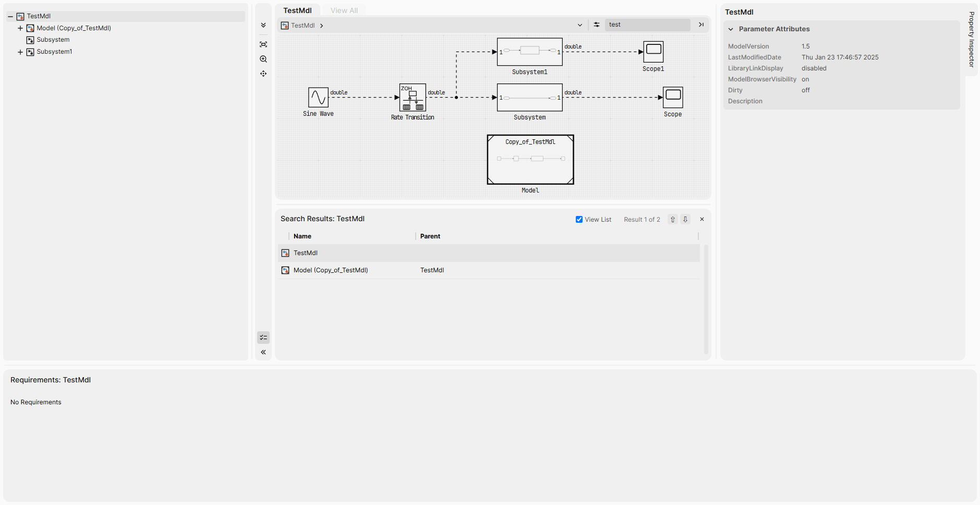
Task: Toggle the checklist icon in sidebar
Action: coord(263,338)
